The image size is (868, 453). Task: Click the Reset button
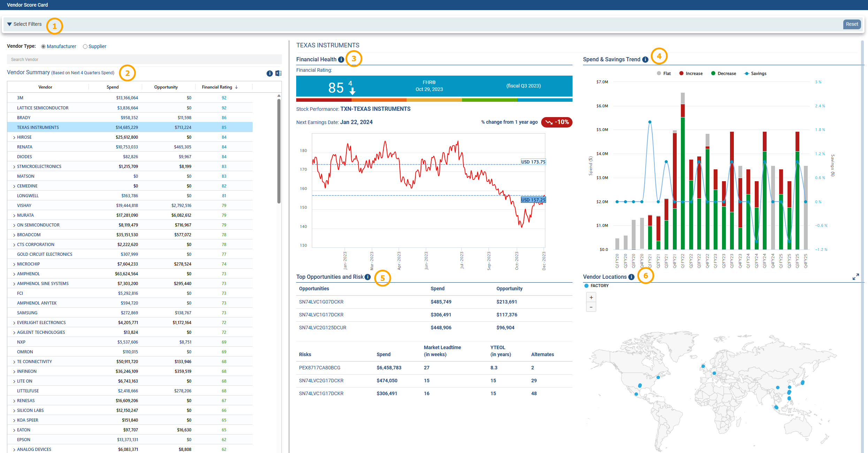pyautogui.click(x=852, y=24)
